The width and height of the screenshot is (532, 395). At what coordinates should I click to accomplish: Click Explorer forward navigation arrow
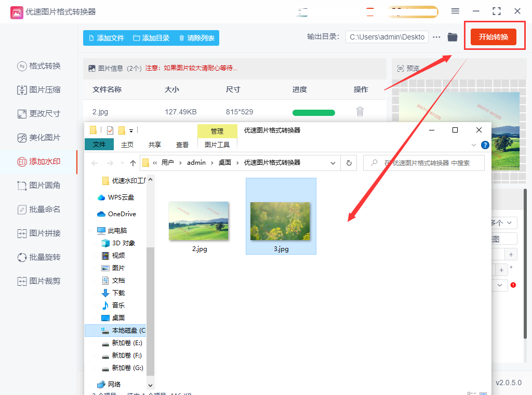click(x=110, y=163)
